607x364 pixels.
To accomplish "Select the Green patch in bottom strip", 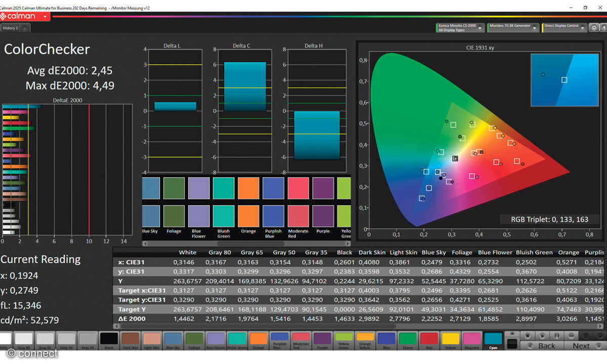I will click(408, 340).
